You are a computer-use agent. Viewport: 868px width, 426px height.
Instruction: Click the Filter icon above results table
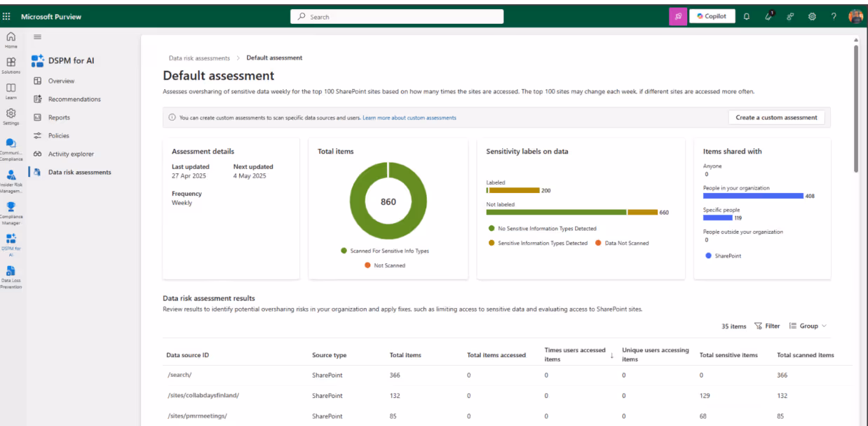click(x=758, y=326)
